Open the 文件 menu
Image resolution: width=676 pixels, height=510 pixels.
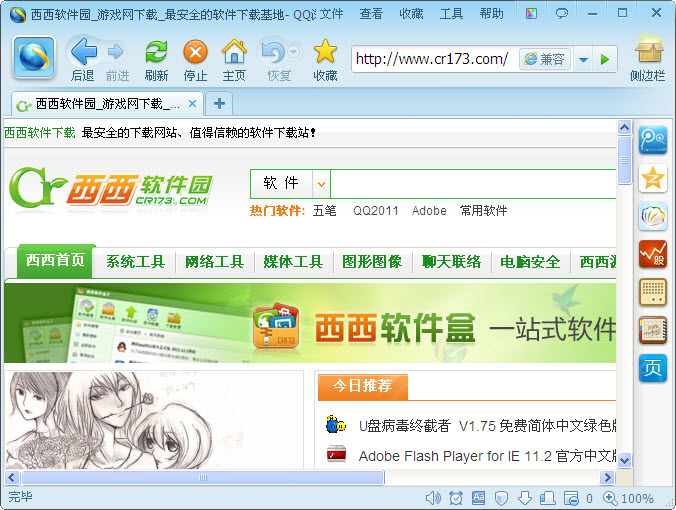(x=332, y=14)
